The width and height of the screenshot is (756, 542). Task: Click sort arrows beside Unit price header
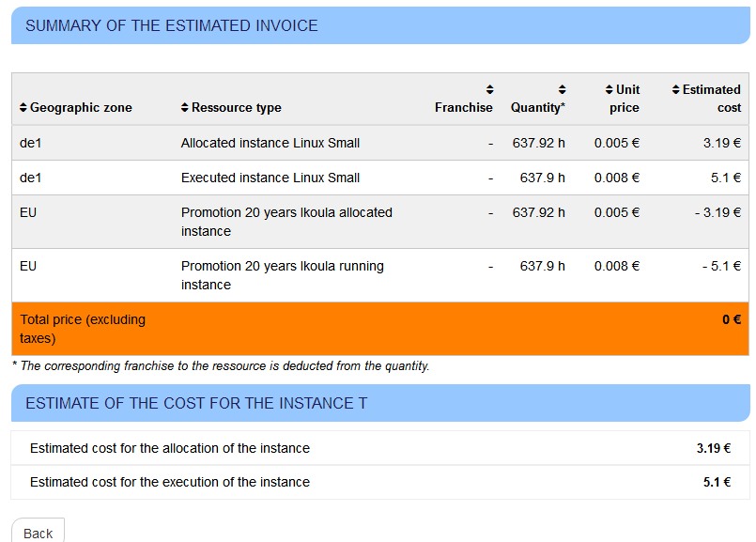pos(609,90)
